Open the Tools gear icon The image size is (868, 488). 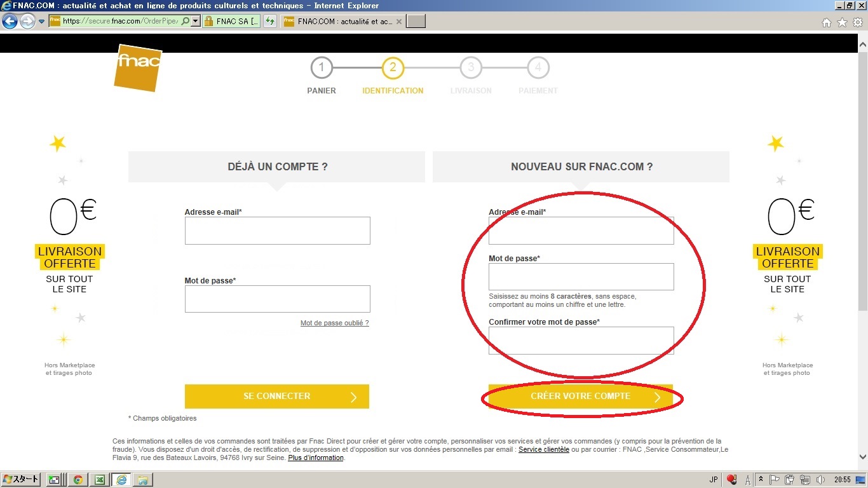coord(858,22)
